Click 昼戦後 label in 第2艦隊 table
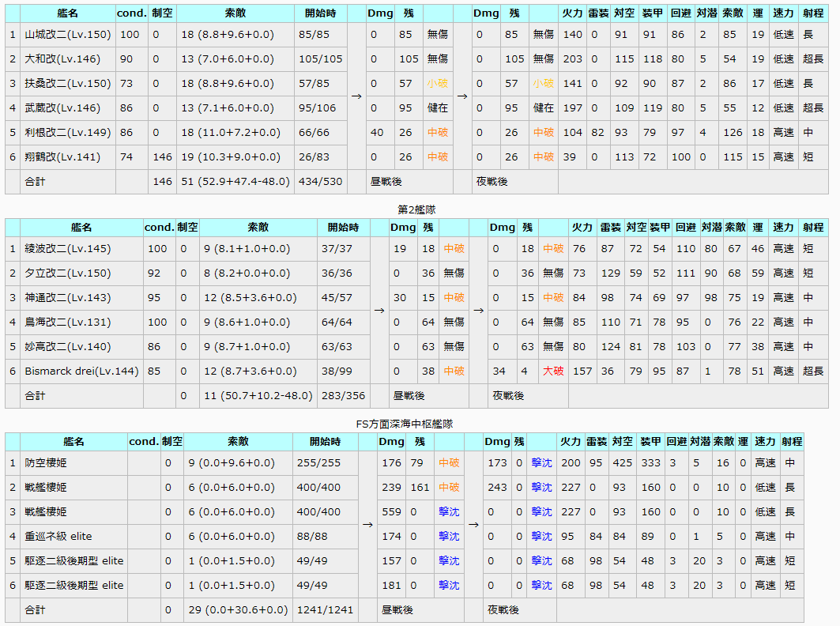 409,395
